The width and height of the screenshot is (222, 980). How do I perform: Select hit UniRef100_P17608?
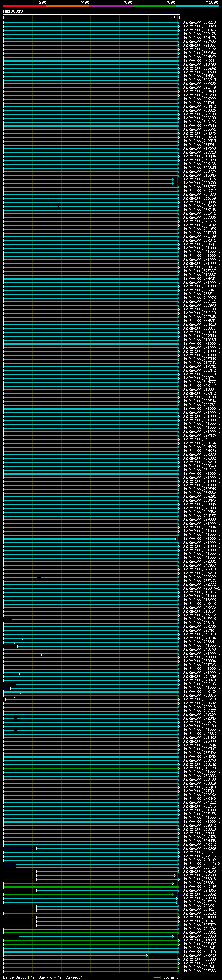coord(199,148)
